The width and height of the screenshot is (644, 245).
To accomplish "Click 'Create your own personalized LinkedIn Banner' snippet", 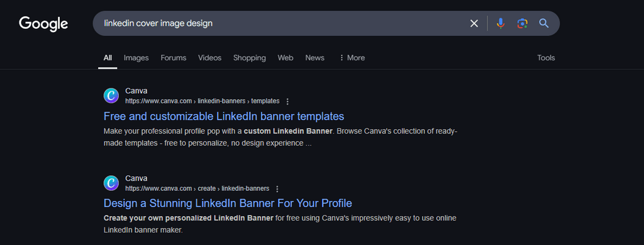I will [x=189, y=218].
